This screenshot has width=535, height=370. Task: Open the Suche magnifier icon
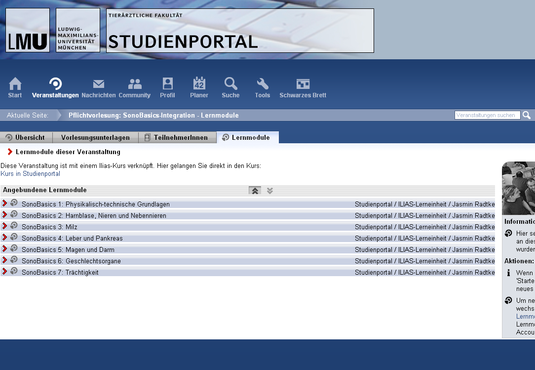[x=231, y=84]
